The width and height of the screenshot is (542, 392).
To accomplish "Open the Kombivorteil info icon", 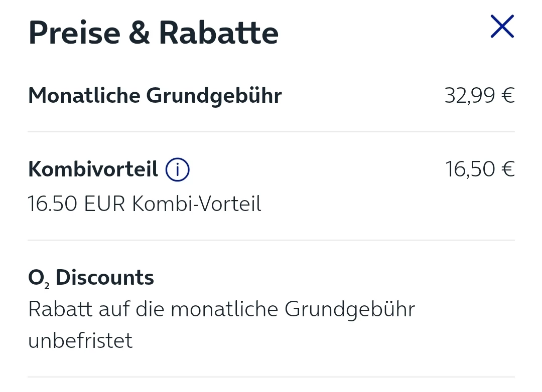I will pos(177,170).
